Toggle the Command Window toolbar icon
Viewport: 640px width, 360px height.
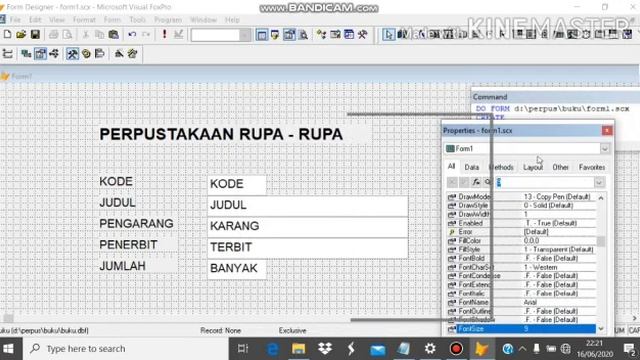[262, 35]
